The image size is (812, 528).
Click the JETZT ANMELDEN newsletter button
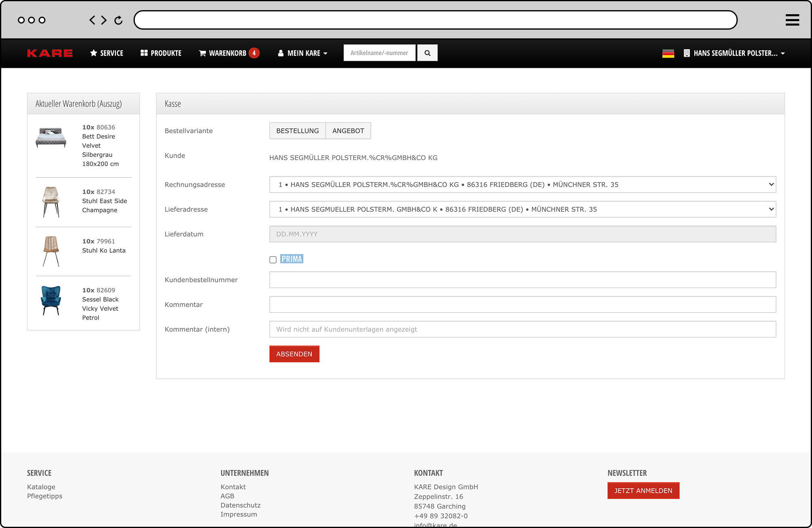click(643, 491)
